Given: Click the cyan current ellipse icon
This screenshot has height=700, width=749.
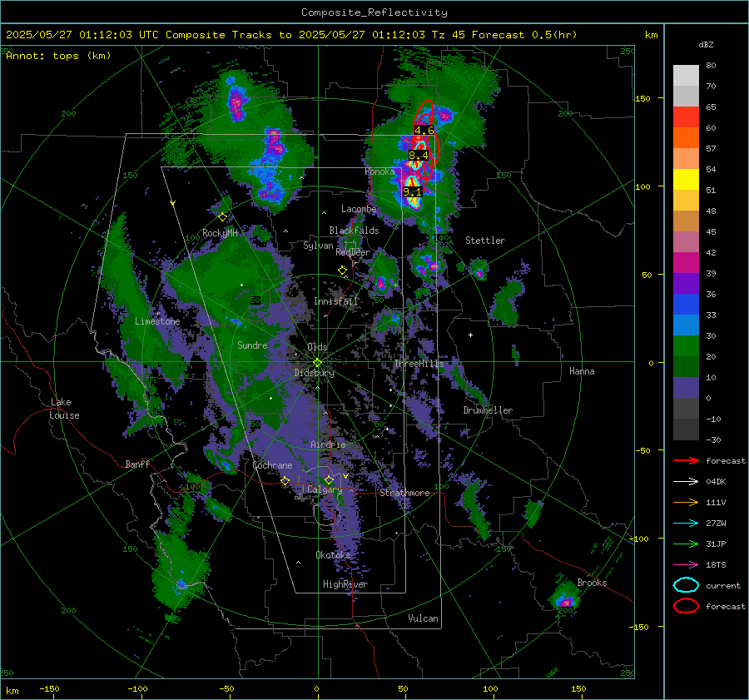Looking at the screenshot, I should 686,585.
